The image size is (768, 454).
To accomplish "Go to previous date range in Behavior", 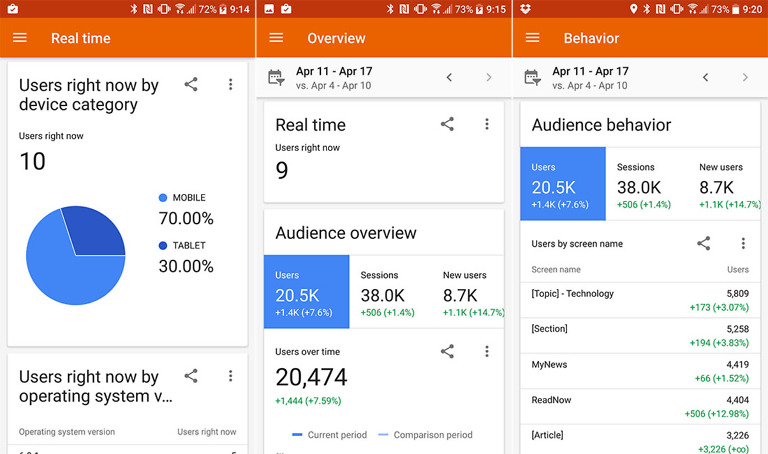I will [705, 78].
